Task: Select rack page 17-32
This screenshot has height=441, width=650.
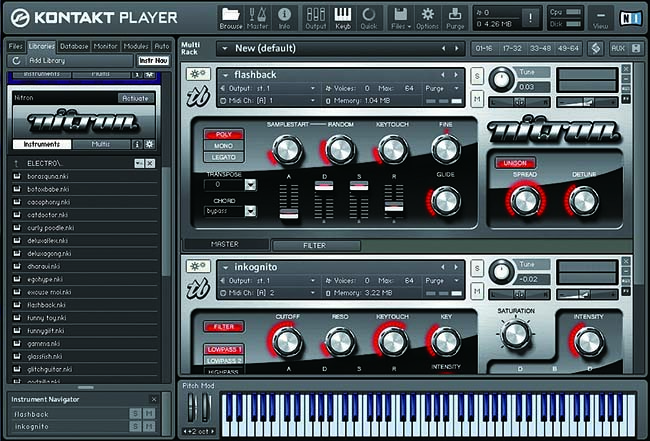Action: pos(512,48)
